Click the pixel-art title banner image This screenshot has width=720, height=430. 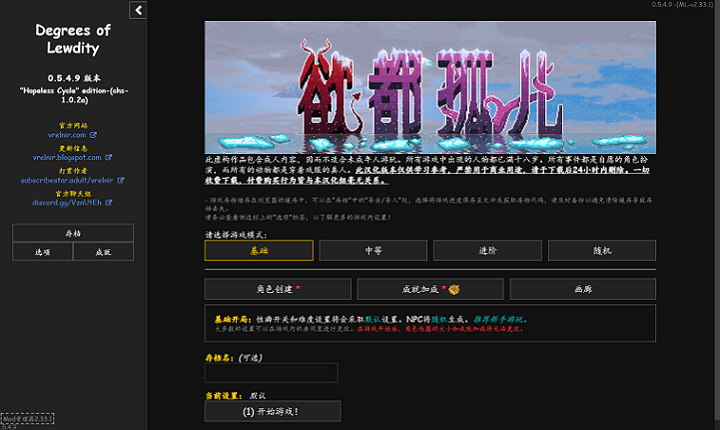click(x=430, y=87)
